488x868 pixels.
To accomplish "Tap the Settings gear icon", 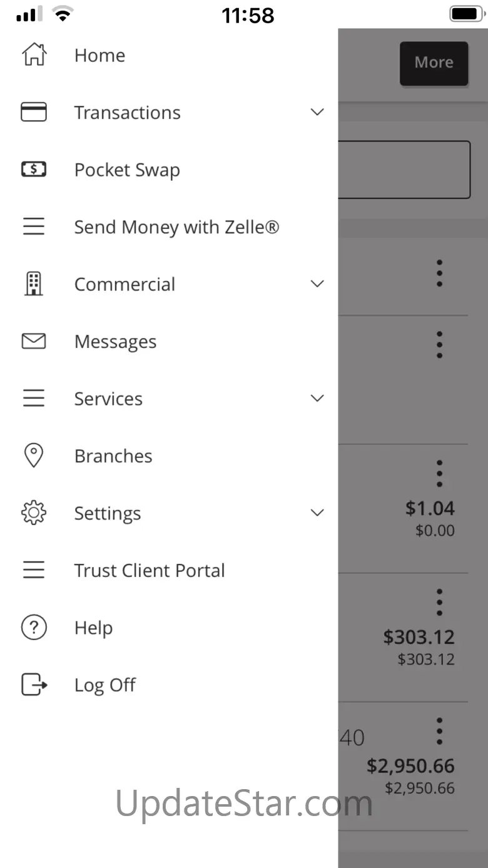I will click(x=34, y=513).
